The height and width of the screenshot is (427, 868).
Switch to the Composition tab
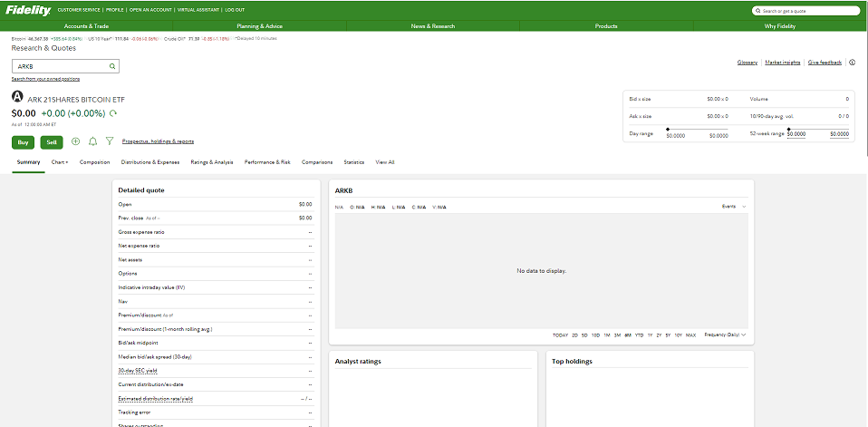[x=94, y=162]
